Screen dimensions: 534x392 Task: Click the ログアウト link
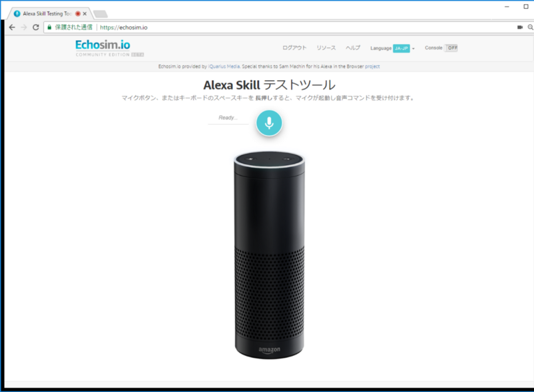point(294,48)
